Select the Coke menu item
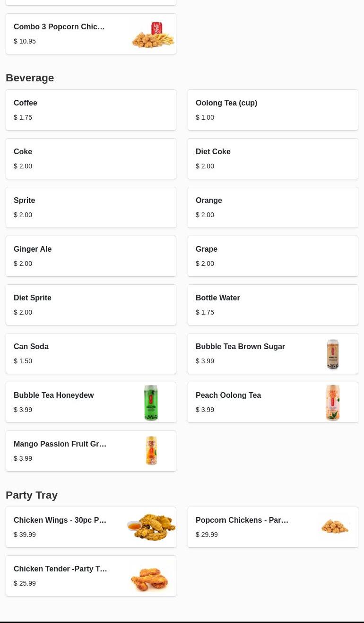Screen dimensions: 364x623 tap(91, 158)
